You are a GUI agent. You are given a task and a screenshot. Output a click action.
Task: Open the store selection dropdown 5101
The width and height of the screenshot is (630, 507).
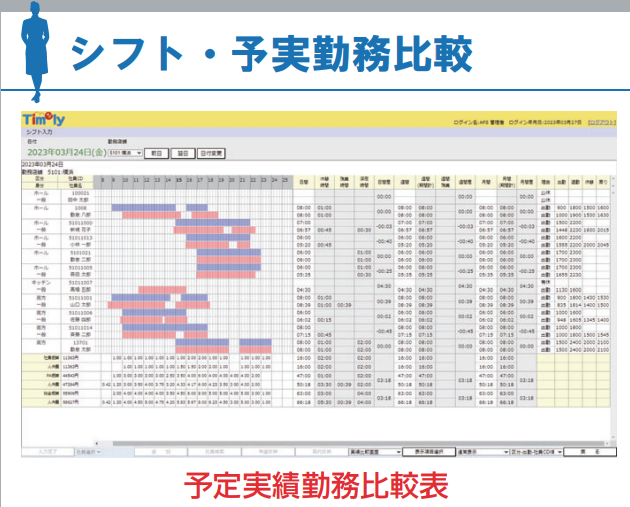tap(124, 154)
